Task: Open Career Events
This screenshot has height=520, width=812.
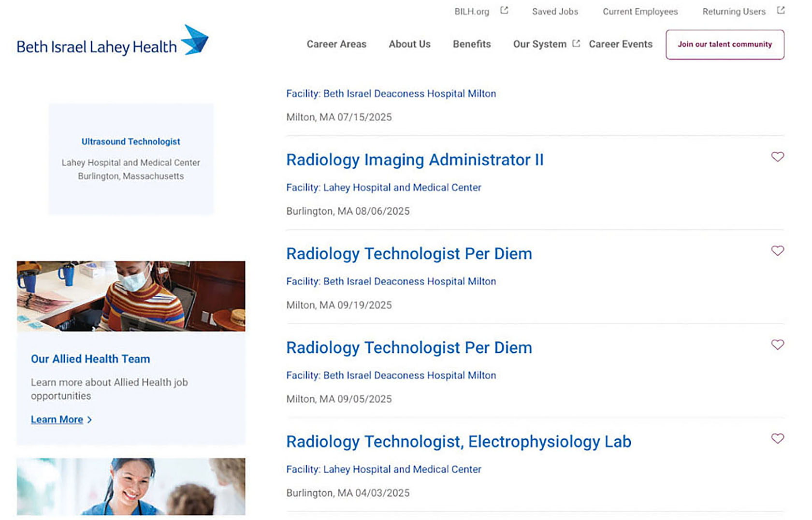Action: 620,44
